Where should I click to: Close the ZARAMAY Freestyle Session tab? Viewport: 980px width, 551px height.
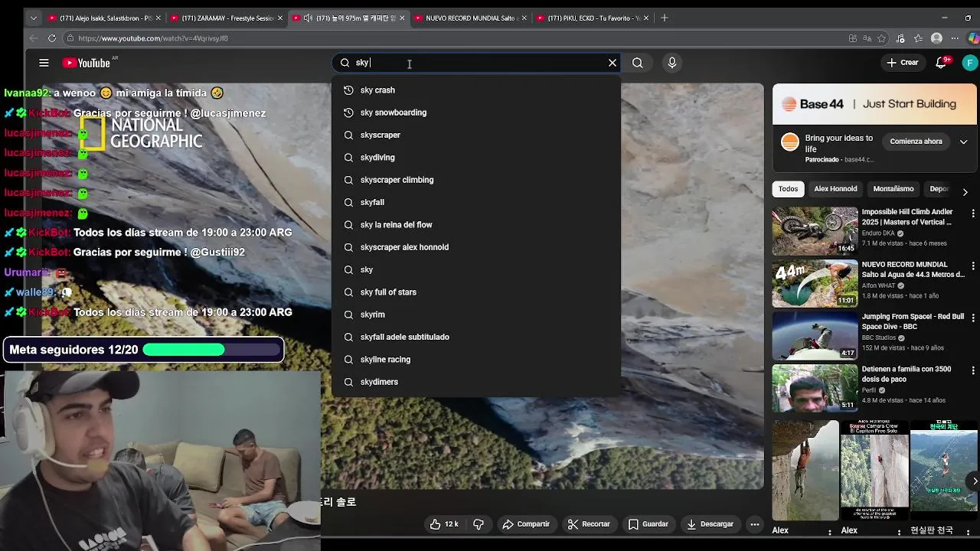(280, 18)
